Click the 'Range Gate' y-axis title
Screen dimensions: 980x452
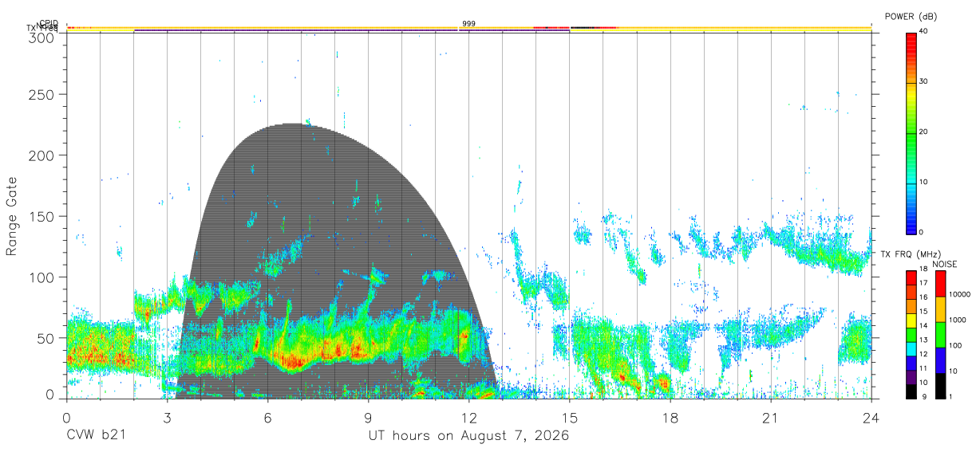coord(12,216)
